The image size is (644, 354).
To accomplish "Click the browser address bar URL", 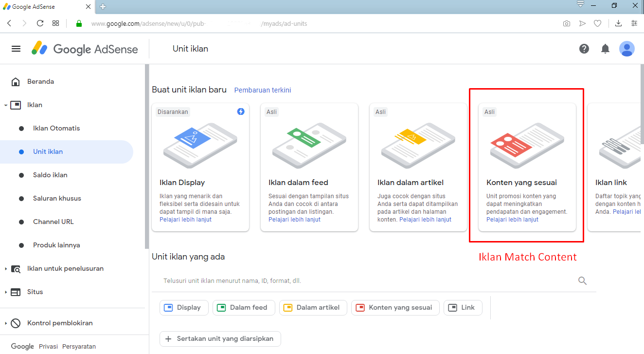I will [x=199, y=23].
